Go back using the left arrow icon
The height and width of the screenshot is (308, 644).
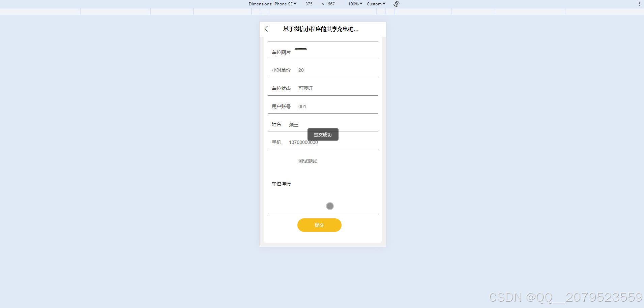[266, 29]
